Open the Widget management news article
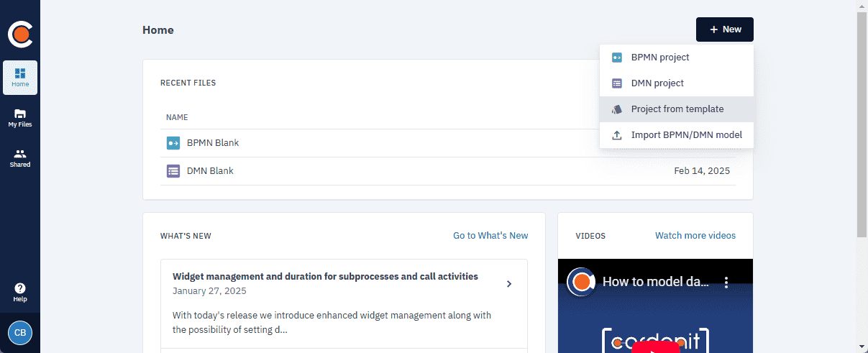Image resolution: width=868 pixels, height=353 pixels. click(x=344, y=303)
